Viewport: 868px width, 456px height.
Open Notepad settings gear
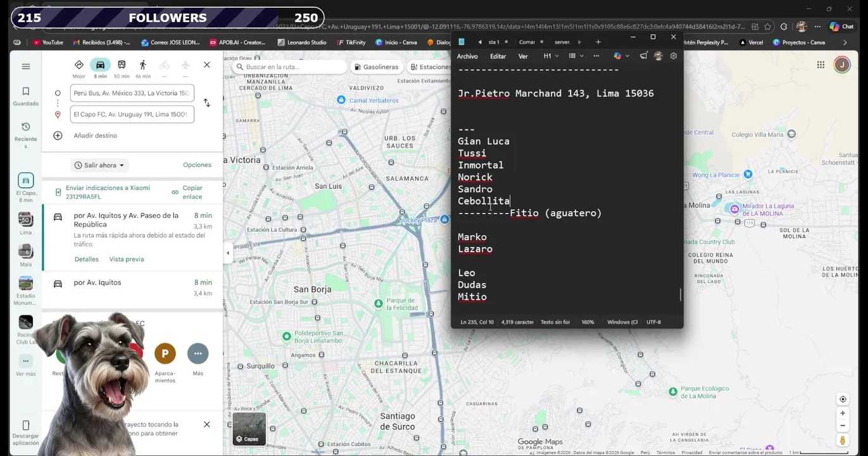[x=674, y=56]
